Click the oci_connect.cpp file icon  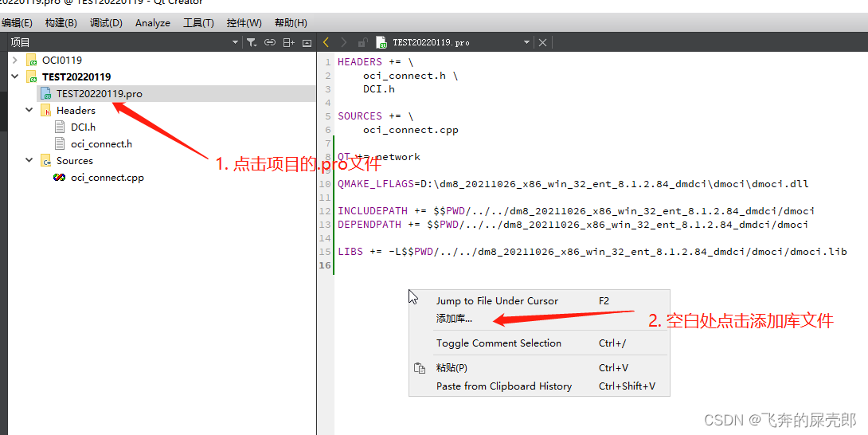[x=59, y=178]
